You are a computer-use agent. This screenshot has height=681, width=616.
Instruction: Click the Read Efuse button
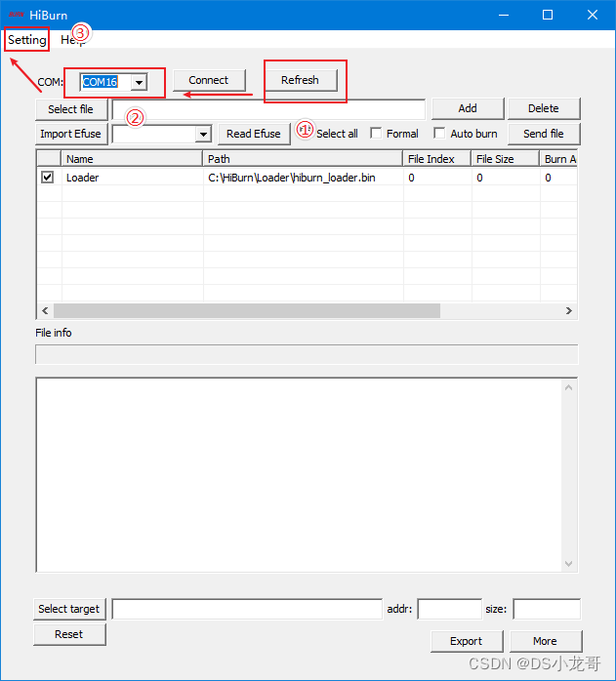(254, 134)
